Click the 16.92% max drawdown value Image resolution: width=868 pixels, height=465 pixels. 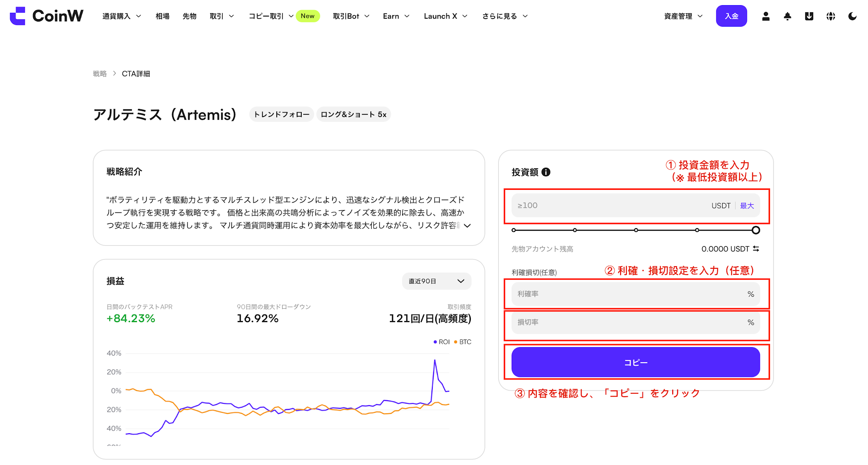[x=258, y=318]
